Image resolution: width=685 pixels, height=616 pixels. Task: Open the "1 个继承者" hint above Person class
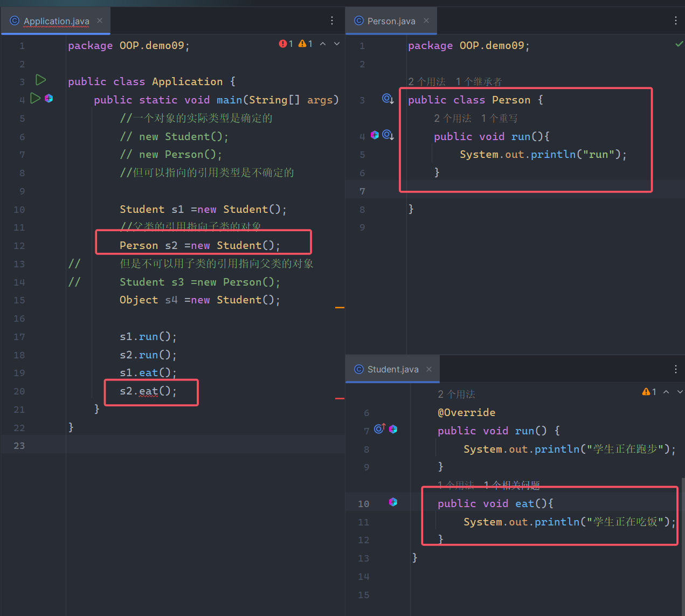(x=479, y=82)
